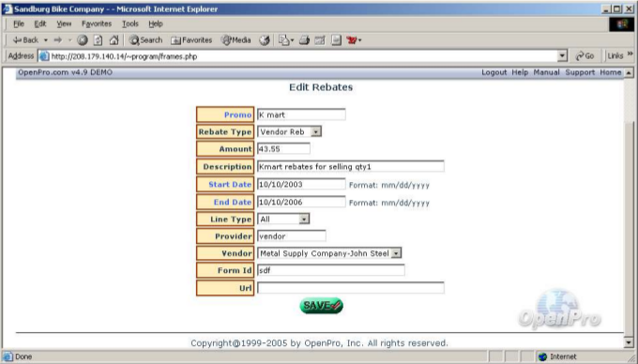Click the page scrollbar down arrow

pos(629,342)
